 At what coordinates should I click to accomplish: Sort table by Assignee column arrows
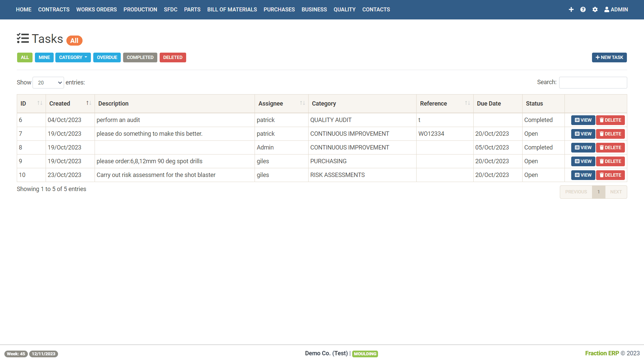[303, 103]
